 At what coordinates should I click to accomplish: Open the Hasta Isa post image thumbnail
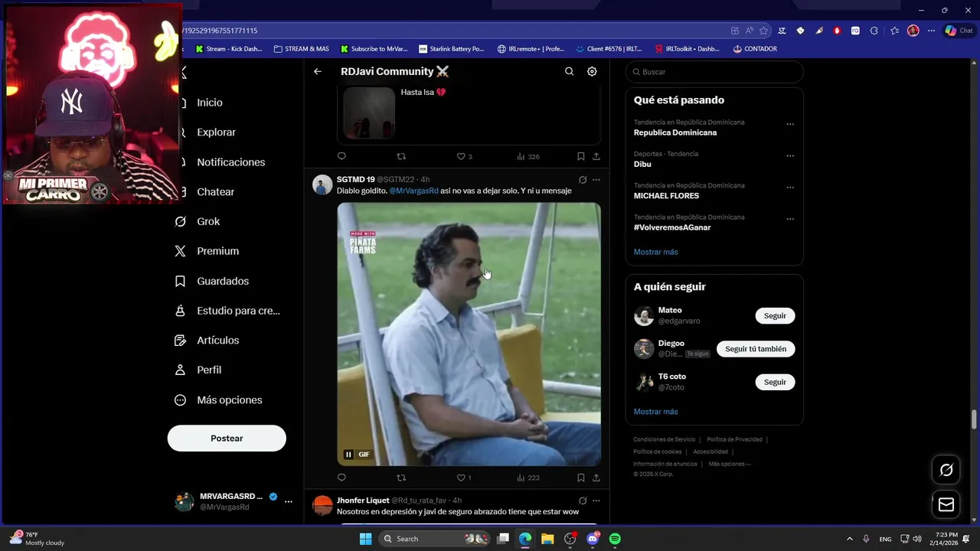[369, 112]
